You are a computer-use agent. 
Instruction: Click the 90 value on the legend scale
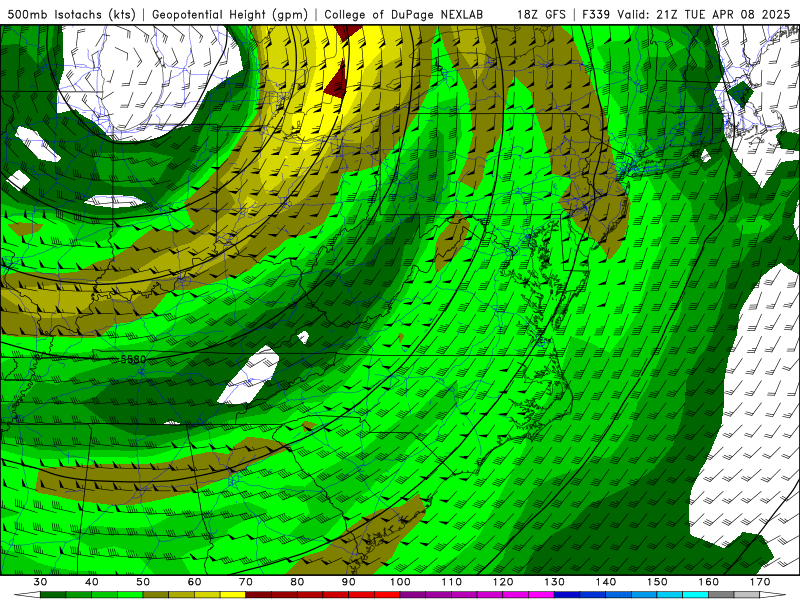[348, 582]
